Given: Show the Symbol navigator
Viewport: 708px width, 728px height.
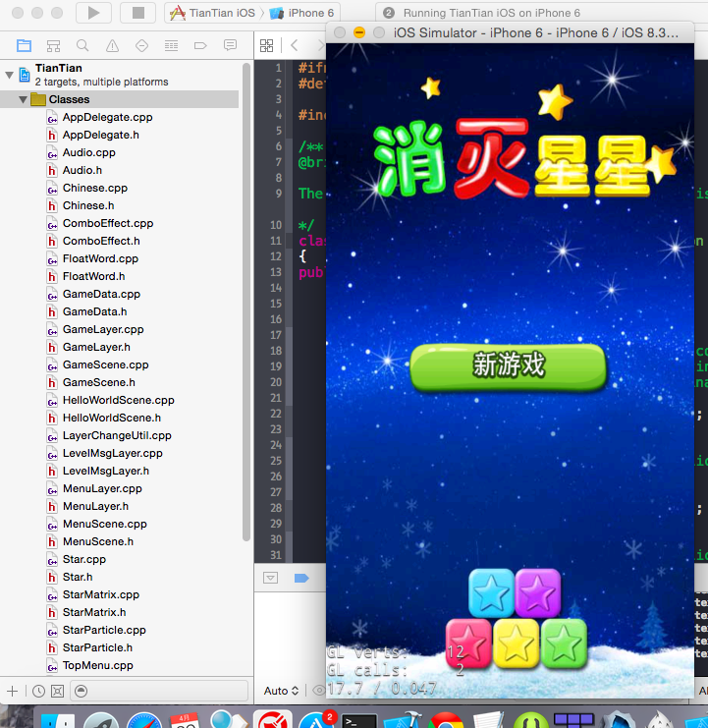Looking at the screenshot, I should (53, 45).
